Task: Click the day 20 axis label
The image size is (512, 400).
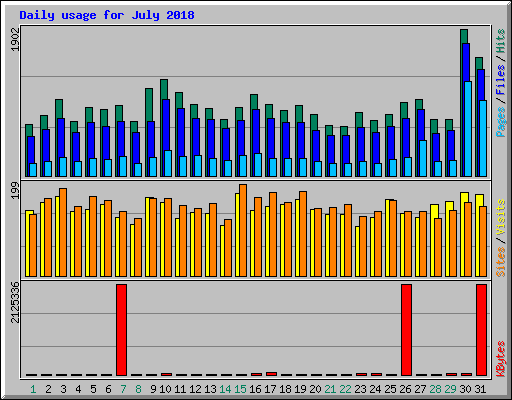Action: 315,389
